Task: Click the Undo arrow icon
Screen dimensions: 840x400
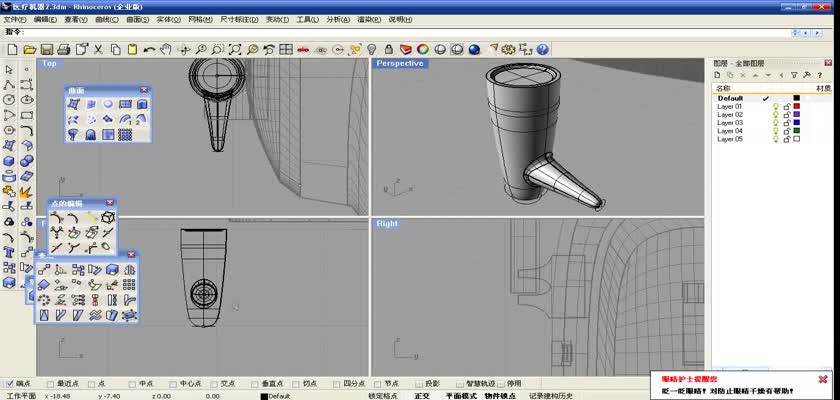Action: [149, 49]
